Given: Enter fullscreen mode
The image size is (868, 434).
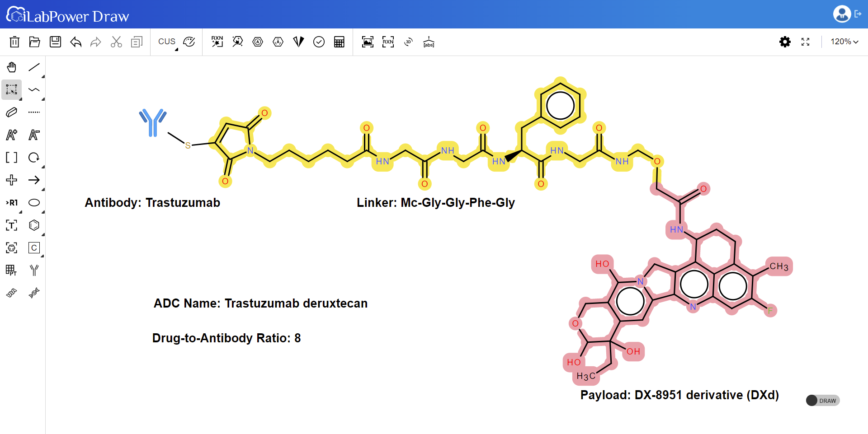Looking at the screenshot, I should tap(805, 42).
